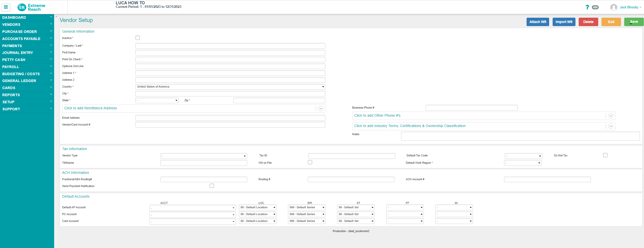Open the hamburger navigation menu
Screen dimensions: 644x248
click(x=6, y=7)
